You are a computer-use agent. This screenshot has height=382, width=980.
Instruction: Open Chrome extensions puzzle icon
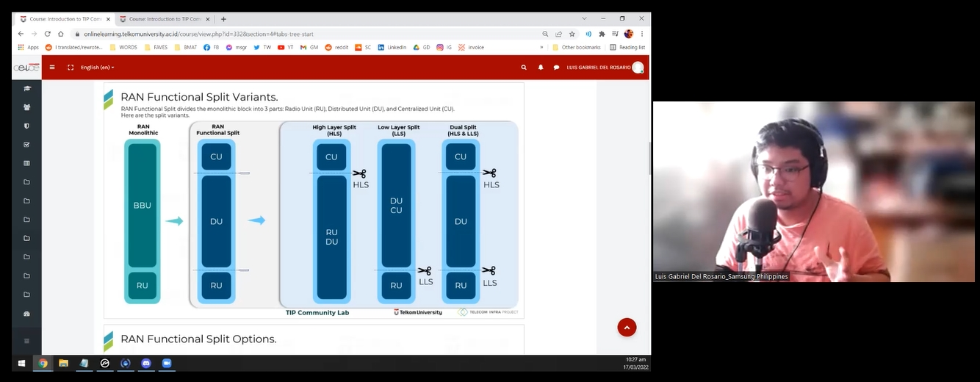(x=602, y=34)
